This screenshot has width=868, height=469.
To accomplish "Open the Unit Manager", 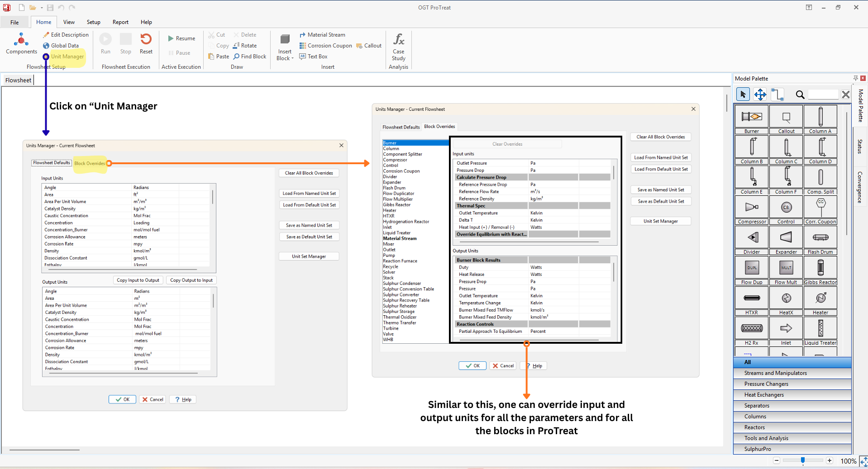I will [63, 57].
